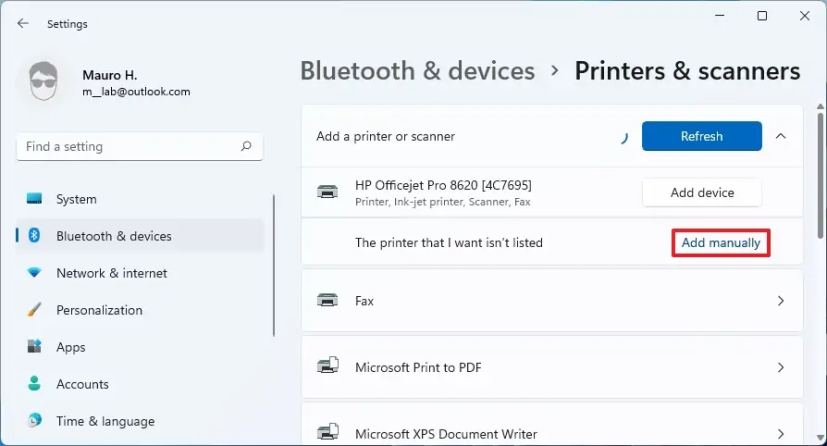The image size is (827, 446).
Task: Click the Personalization paintbrush icon
Action: [34, 309]
